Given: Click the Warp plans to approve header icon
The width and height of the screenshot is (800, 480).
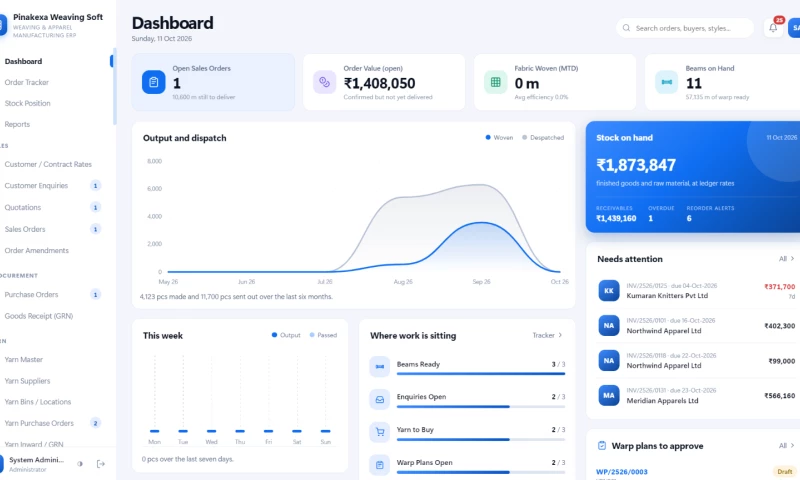Looking at the screenshot, I should coord(602,446).
